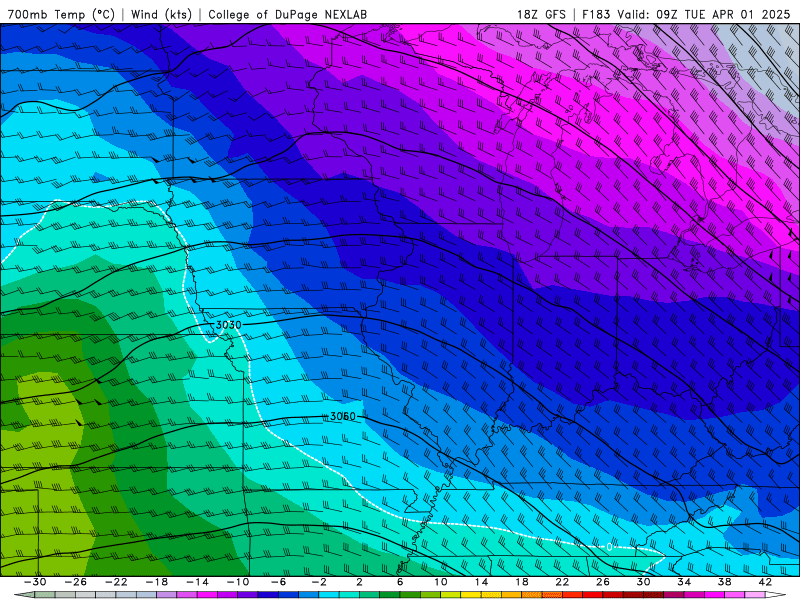Click the 3030 height contour label

[x=228, y=325]
